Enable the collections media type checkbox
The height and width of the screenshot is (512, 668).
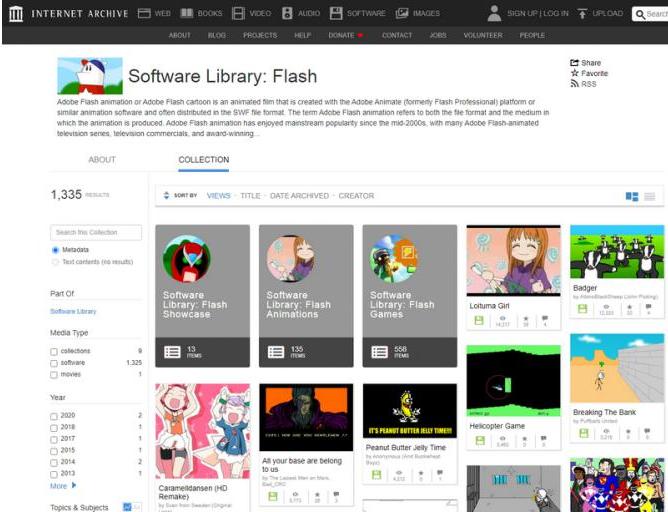tap(54, 351)
